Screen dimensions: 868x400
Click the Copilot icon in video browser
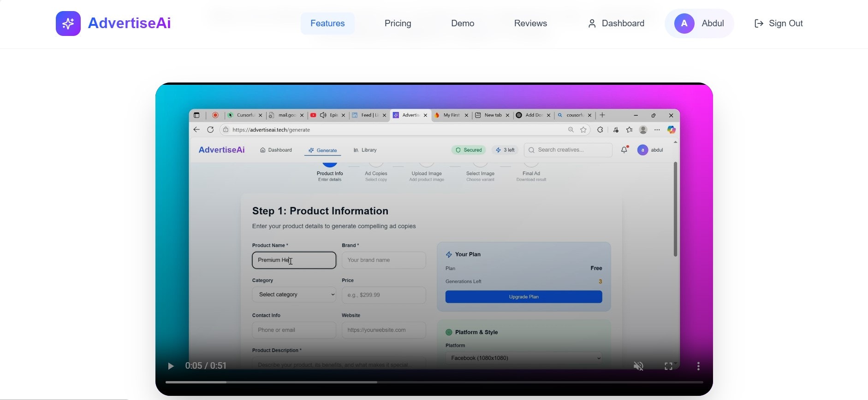[x=672, y=130]
